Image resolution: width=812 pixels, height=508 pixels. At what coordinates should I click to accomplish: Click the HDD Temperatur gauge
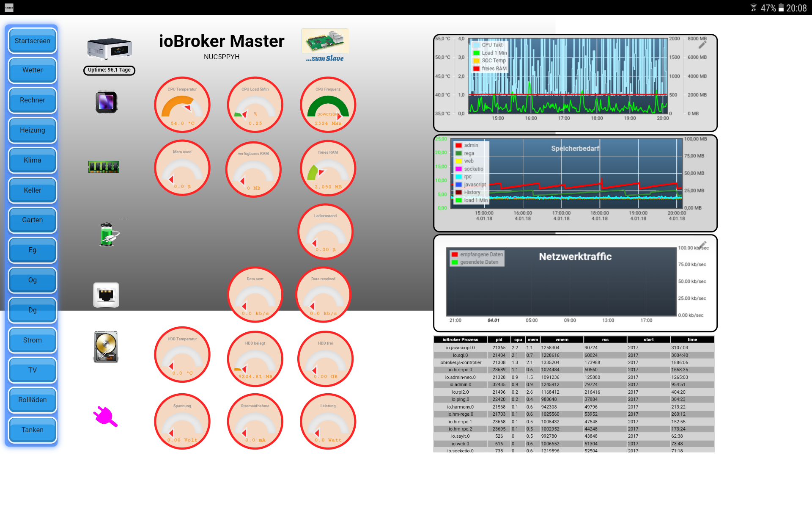tap(182, 355)
